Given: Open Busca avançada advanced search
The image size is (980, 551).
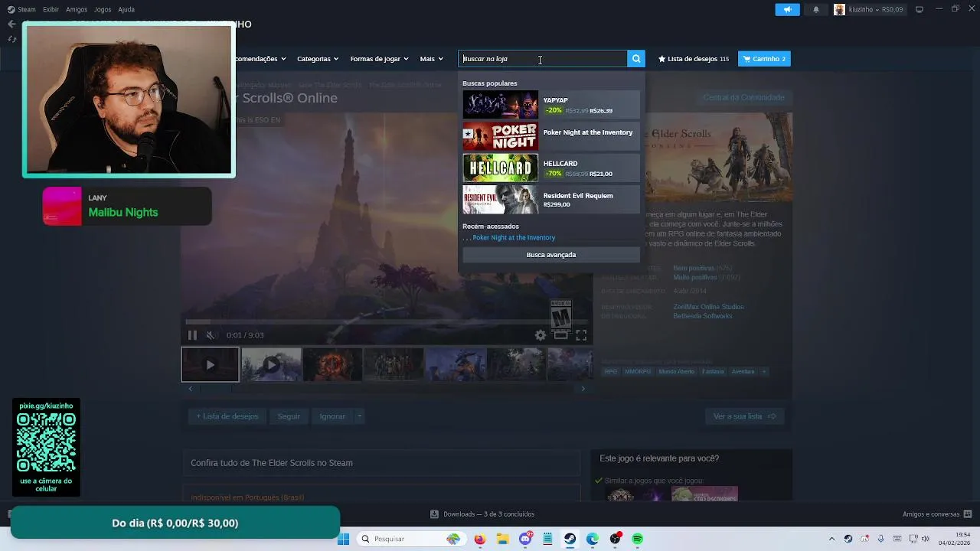Looking at the screenshot, I should click(x=550, y=255).
